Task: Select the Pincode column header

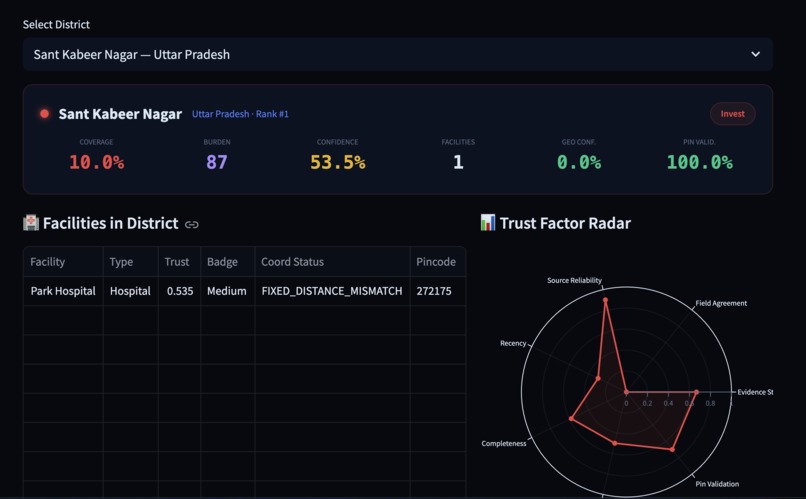Action: [x=438, y=262]
